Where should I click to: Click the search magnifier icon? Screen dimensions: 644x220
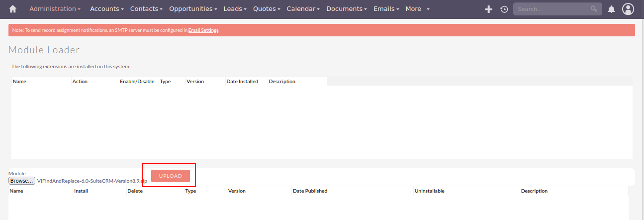(593, 9)
